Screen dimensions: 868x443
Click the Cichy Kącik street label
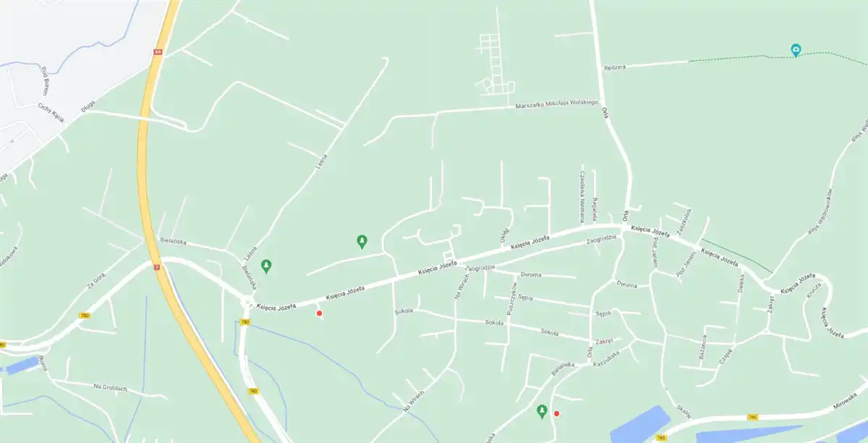tap(51, 116)
